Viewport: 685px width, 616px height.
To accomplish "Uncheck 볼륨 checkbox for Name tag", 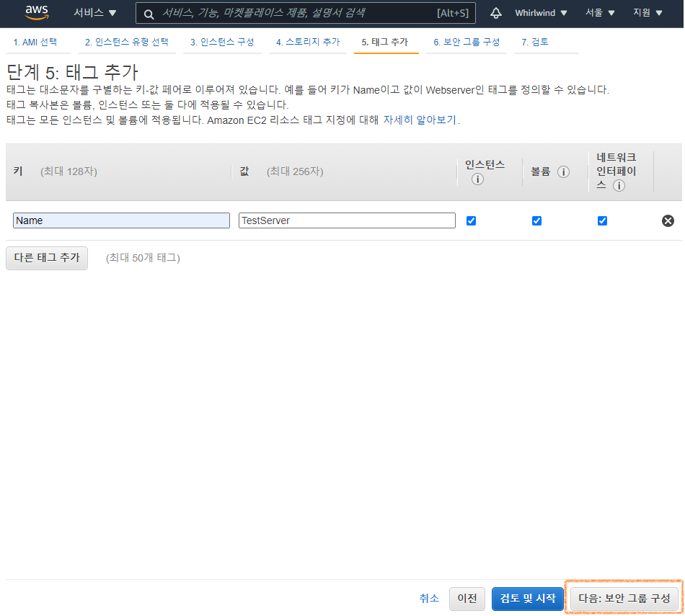I will (536, 221).
